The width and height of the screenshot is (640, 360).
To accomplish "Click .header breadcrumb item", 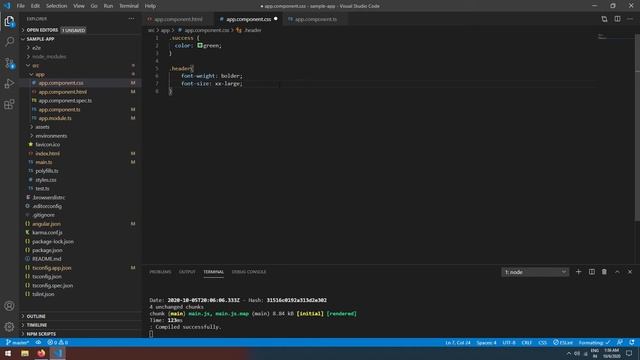I will click(249, 30).
